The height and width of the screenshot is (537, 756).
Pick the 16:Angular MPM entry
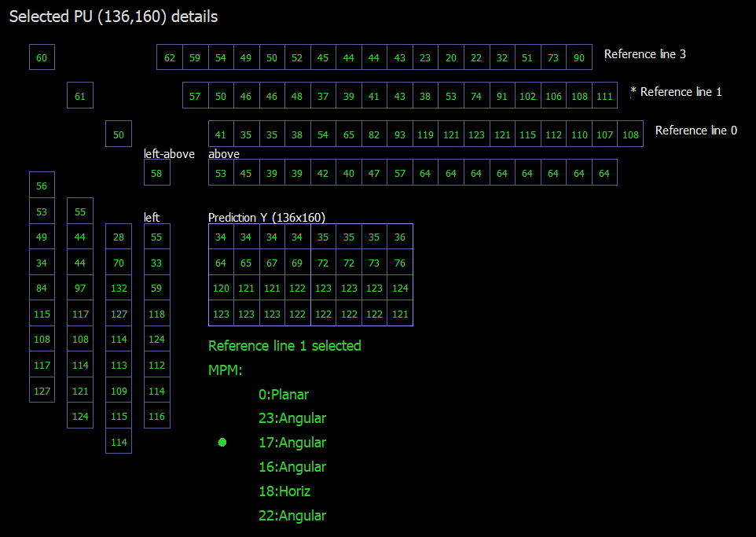click(x=292, y=467)
